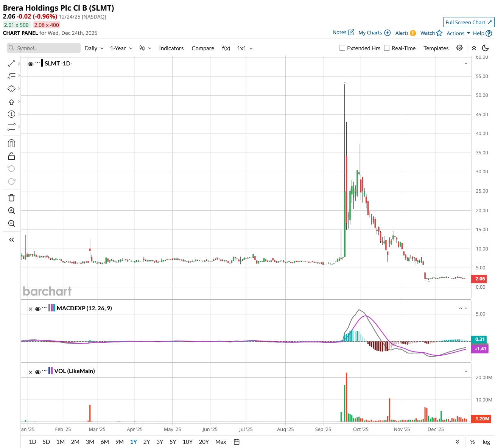Viewport: 495px width, 448px height.
Task: Toggle SLMT price series visibility
Action: click(x=31, y=64)
